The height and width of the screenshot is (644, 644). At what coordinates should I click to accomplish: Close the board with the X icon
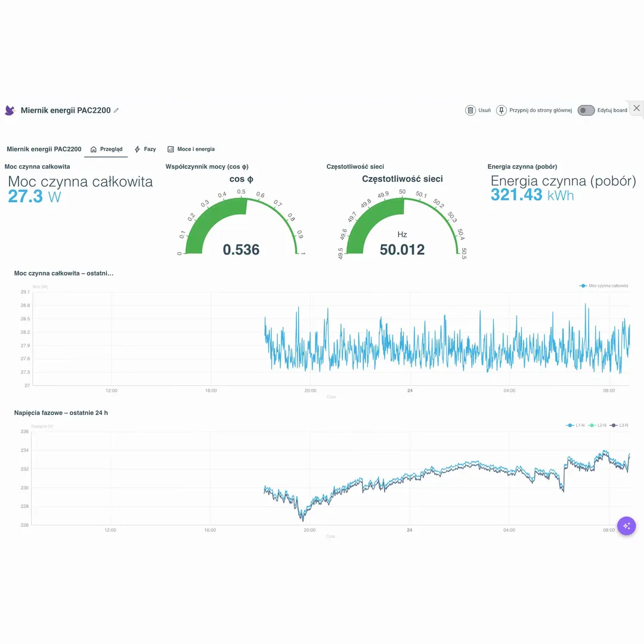(x=636, y=108)
